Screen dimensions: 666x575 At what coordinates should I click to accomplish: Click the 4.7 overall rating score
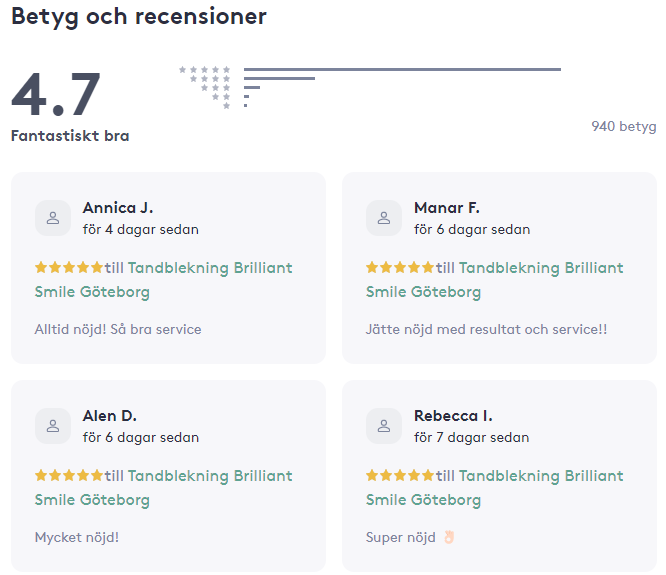tap(56, 95)
